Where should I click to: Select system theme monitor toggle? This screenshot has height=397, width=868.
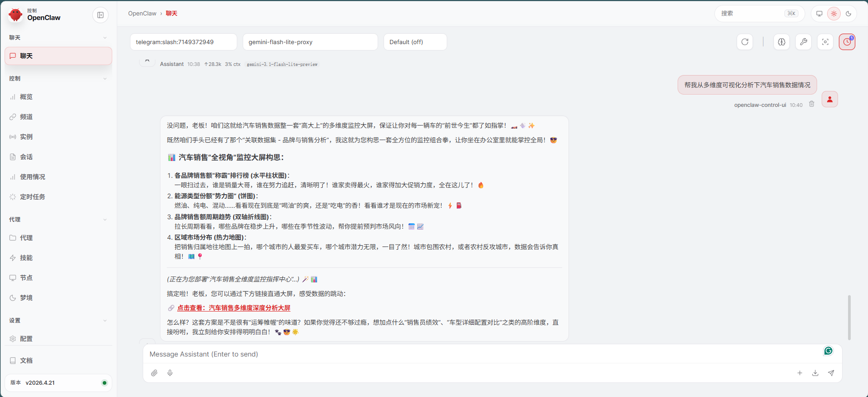(x=819, y=14)
